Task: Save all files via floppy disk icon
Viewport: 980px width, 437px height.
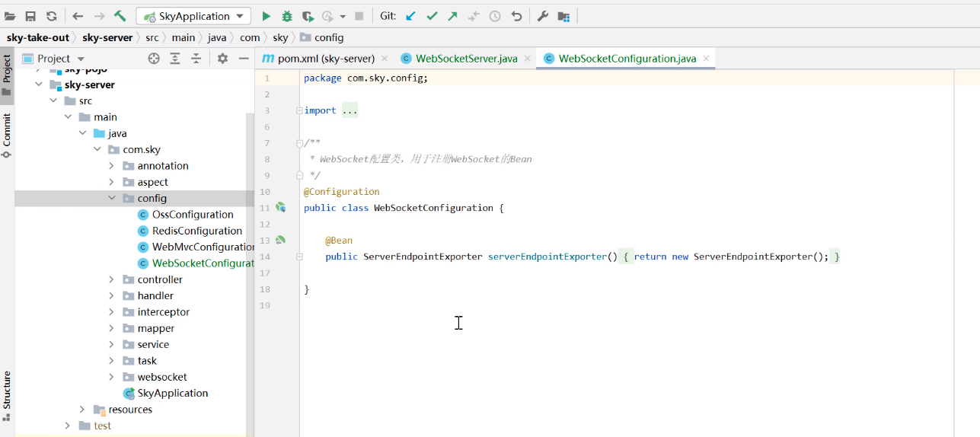Action: [30, 16]
